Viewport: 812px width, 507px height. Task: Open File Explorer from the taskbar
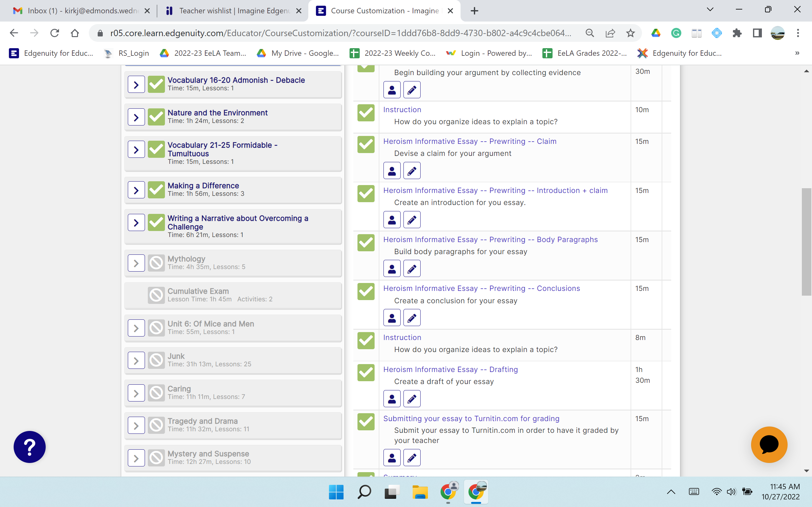(420, 492)
